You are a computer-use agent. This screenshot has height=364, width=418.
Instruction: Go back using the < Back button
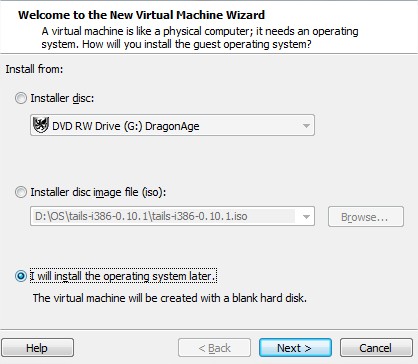pyautogui.click(x=214, y=348)
